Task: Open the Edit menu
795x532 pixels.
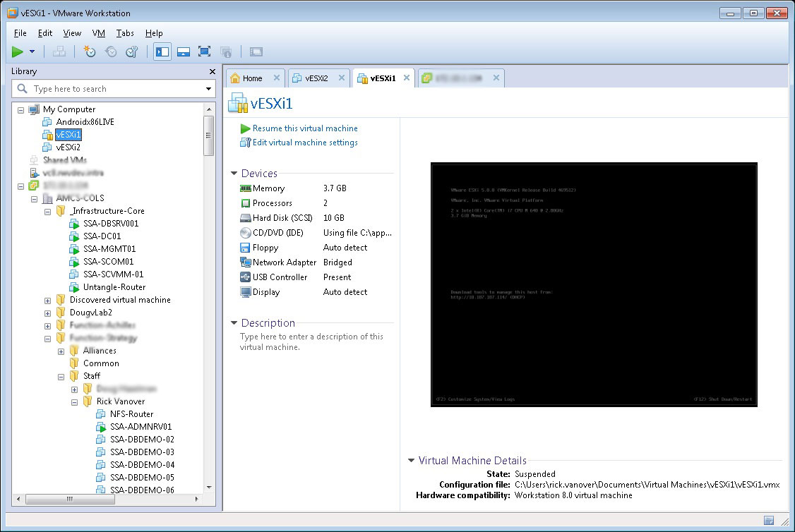Action: tap(45, 33)
